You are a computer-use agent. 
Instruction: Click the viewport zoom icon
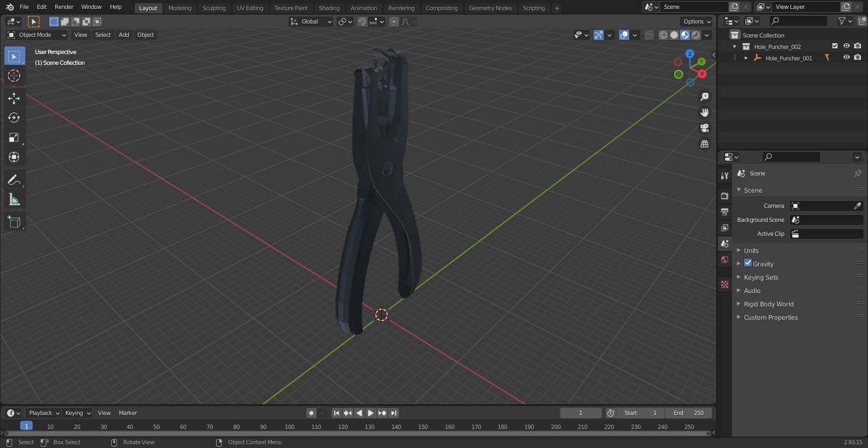(x=704, y=97)
